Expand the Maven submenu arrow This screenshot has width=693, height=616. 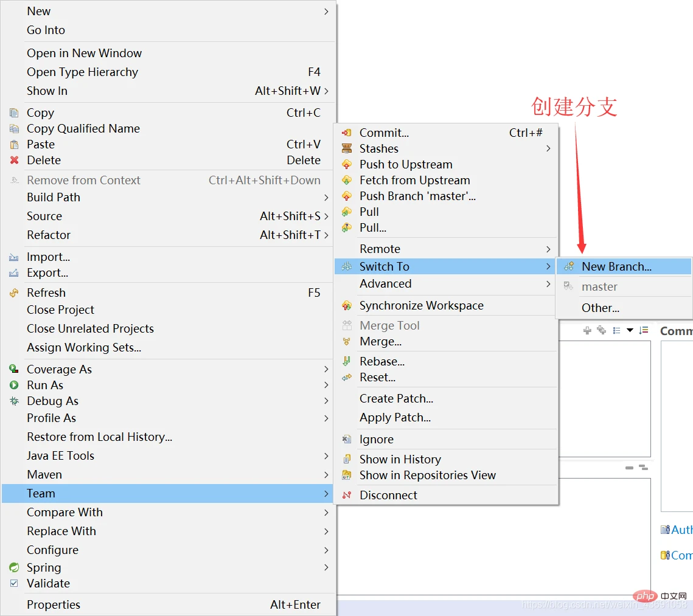click(326, 475)
